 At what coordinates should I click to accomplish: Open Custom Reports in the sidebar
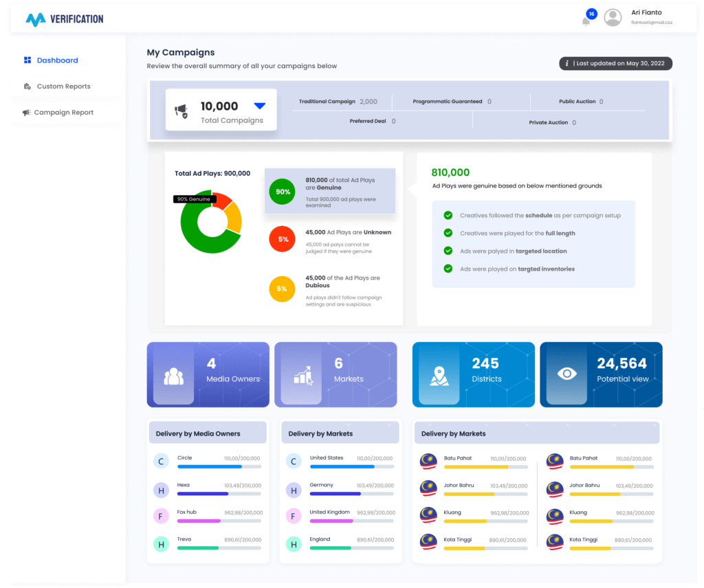click(63, 87)
